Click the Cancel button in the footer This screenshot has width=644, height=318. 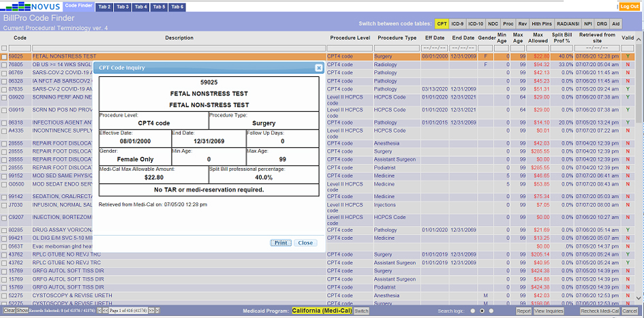click(x=630, y=311)
